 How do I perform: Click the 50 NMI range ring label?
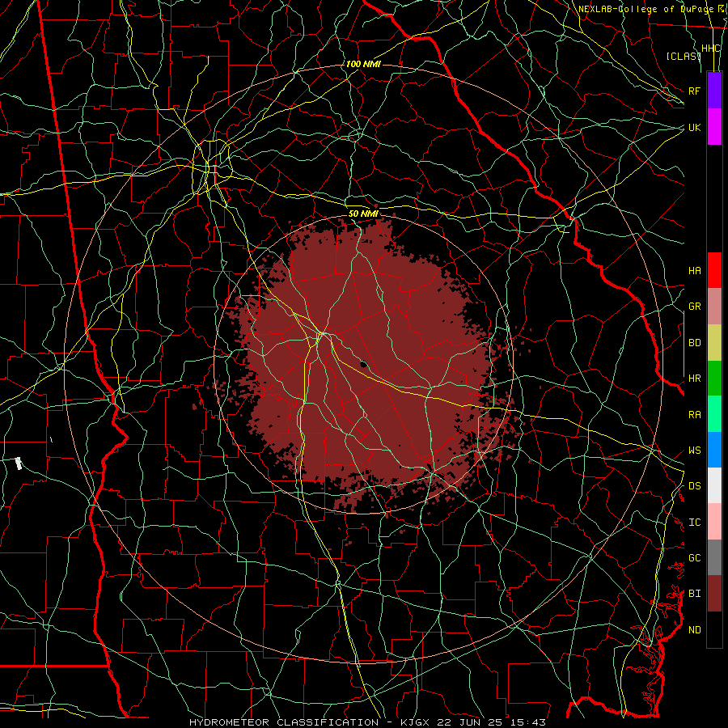tap(363, 214)
